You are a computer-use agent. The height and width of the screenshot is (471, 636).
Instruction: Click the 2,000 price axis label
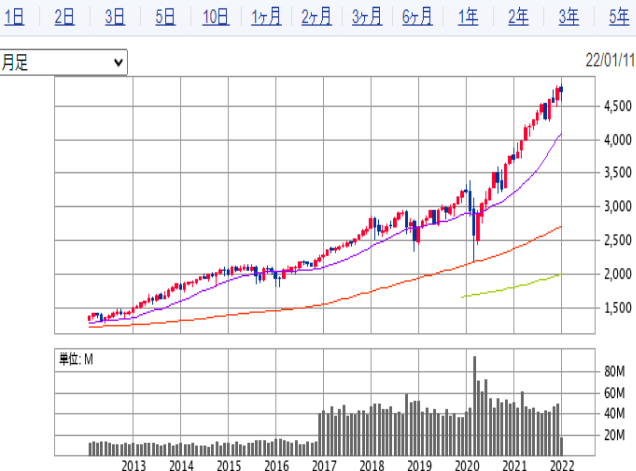[x=617, y=274]
